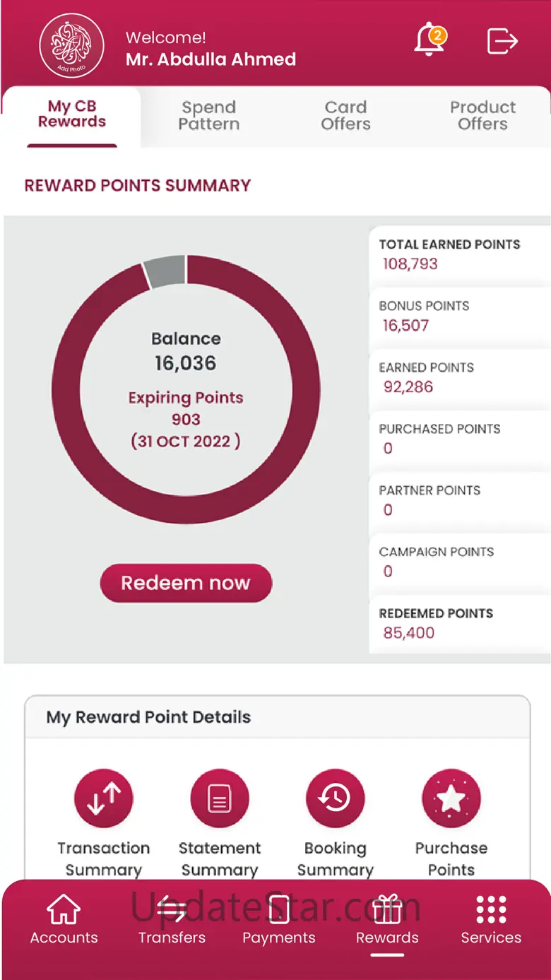This screenshot has width=551, height=980.
Task: Open Transaction Summary icon
Action: [104, 798]
